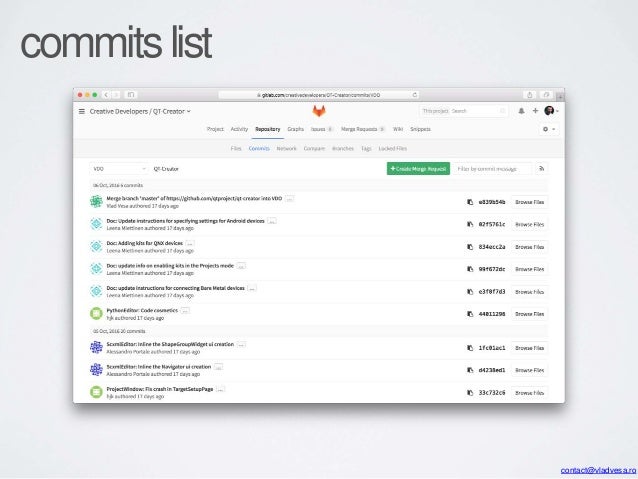Viewport: 638px width, 479px height.
Task: Focus the Filter by commit message field
Action: 493,168
